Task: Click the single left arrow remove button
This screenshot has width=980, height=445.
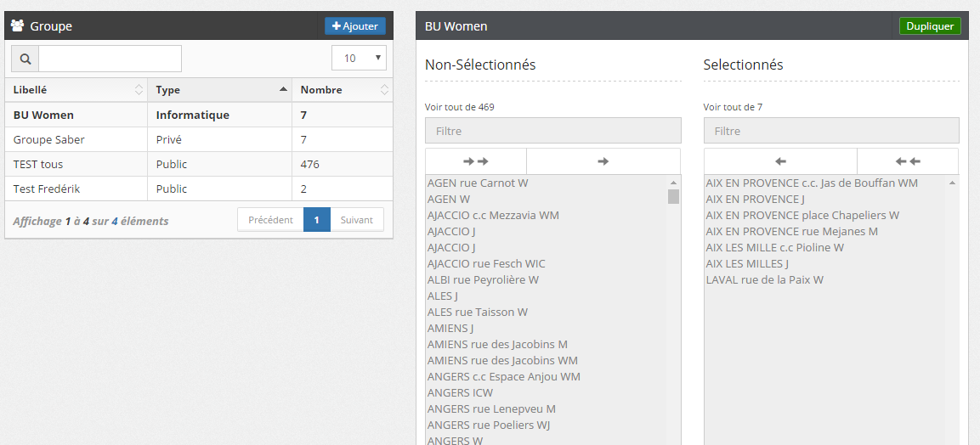Action: click(780, 161)
